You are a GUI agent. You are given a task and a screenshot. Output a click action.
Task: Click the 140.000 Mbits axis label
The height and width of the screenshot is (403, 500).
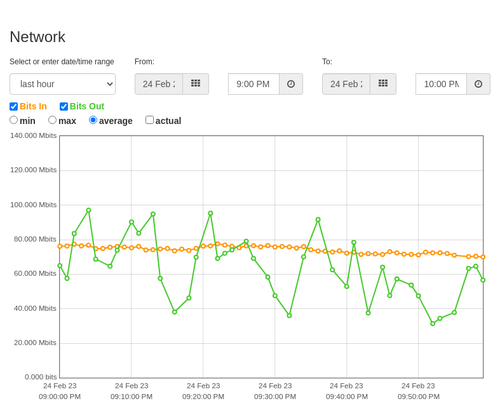click(x=33, y=136)
